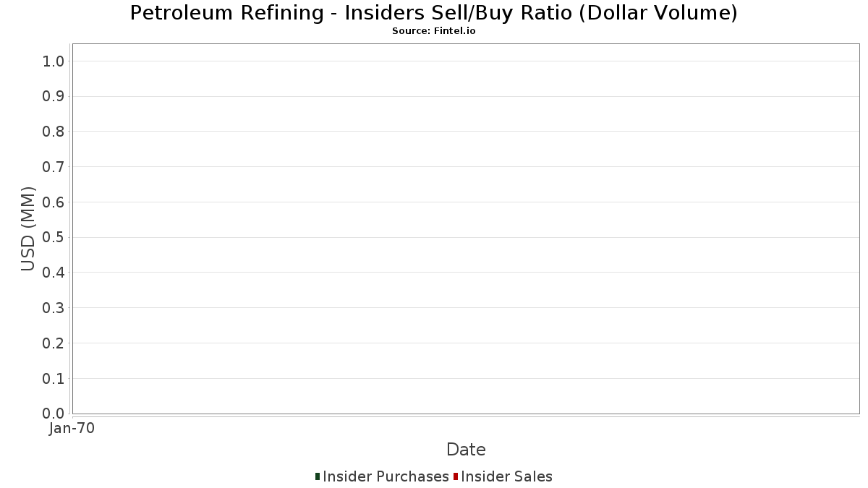Click the Jan-70 x-axis label

[72, 429]
